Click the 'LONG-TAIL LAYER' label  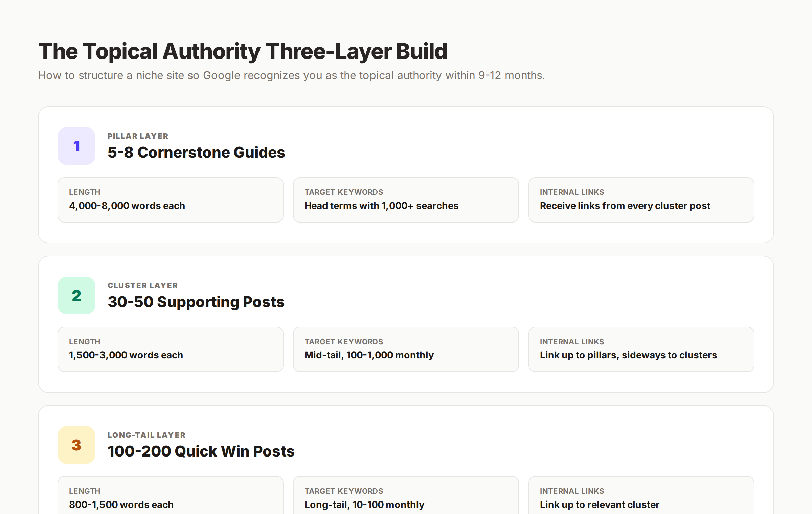click(x=146, y=435)
